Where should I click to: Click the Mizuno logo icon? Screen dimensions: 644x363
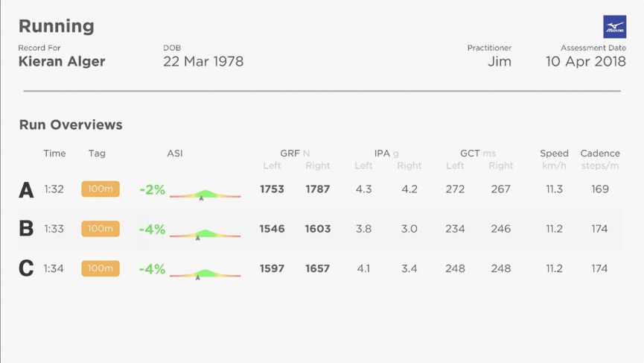point(614,27)
